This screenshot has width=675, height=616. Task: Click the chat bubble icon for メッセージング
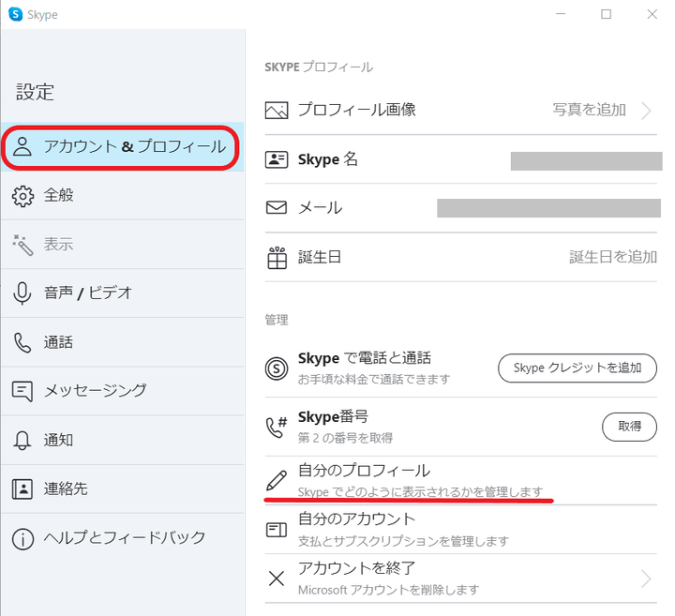[22, 391]
